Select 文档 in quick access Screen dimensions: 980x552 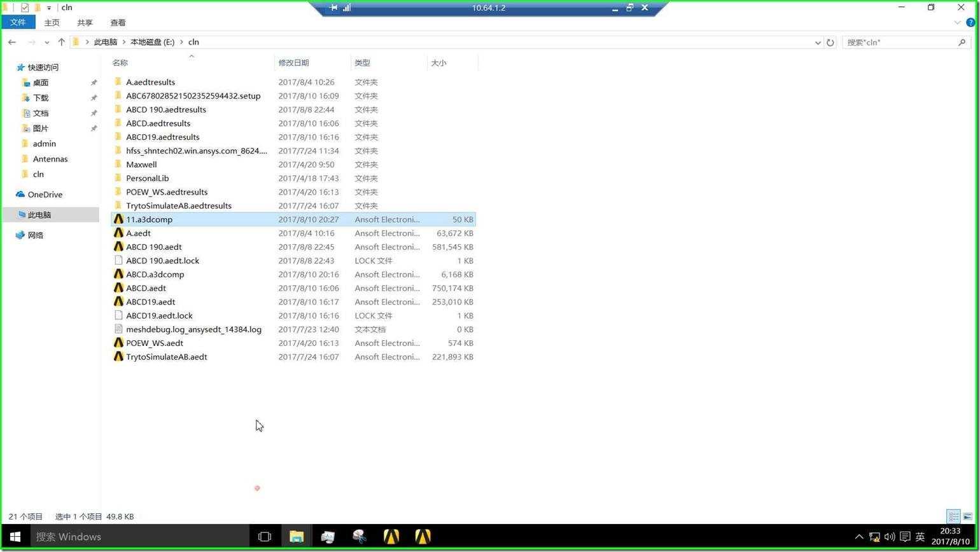point(41,113)
